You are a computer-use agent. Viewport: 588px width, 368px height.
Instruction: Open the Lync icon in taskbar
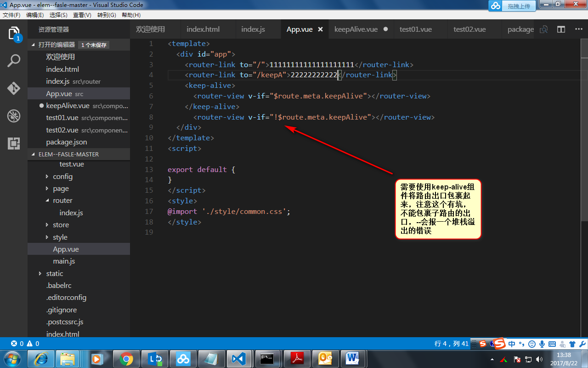pos(155,358)
